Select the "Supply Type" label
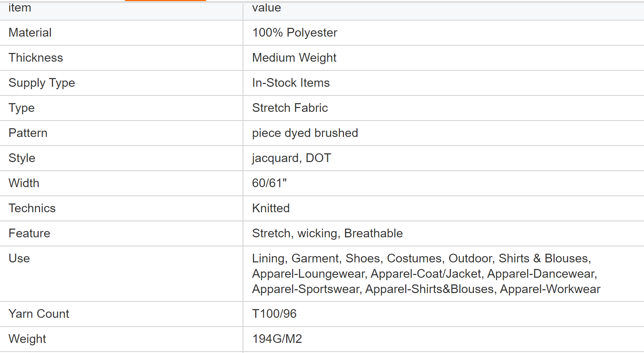Screen dimensions: 644x353 tap(42, 83)
